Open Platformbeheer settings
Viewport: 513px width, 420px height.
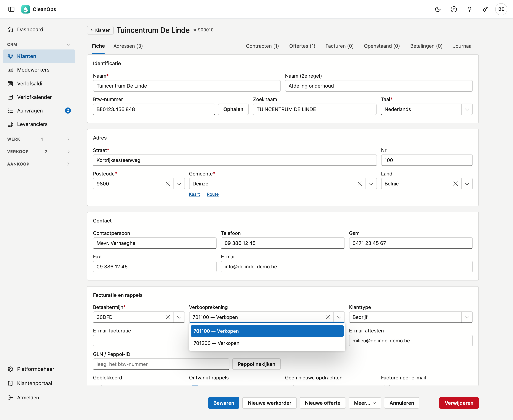tap(39, 369)
